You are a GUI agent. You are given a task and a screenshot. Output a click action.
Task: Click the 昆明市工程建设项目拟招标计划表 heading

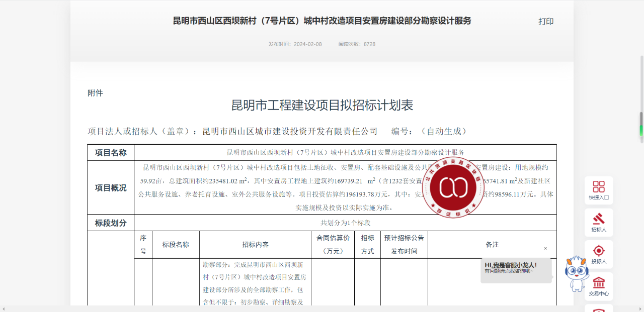coord(322,106)
